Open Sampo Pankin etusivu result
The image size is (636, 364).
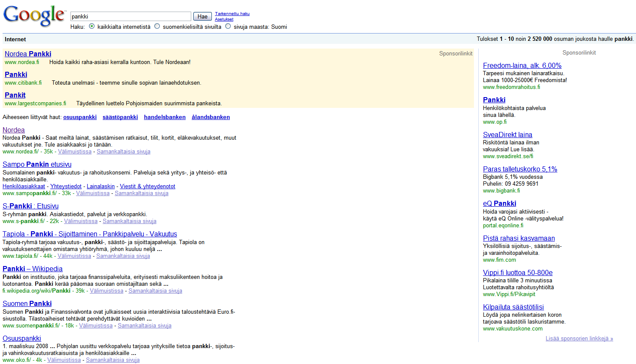pos(37,164)
